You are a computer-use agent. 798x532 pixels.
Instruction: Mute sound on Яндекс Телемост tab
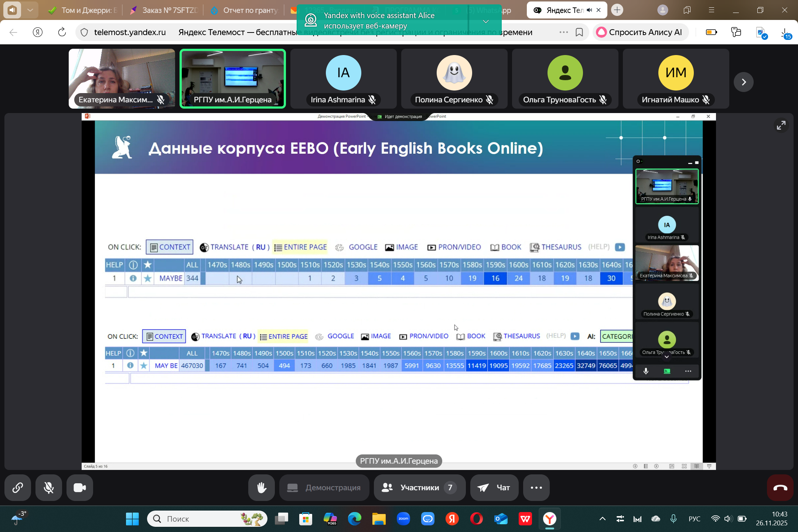click(589, 10)
